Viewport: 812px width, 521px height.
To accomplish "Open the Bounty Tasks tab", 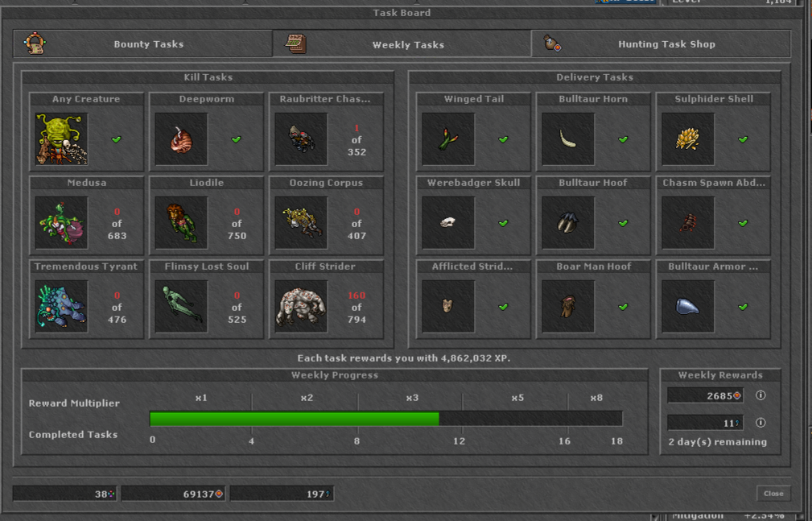I will 143,44.
